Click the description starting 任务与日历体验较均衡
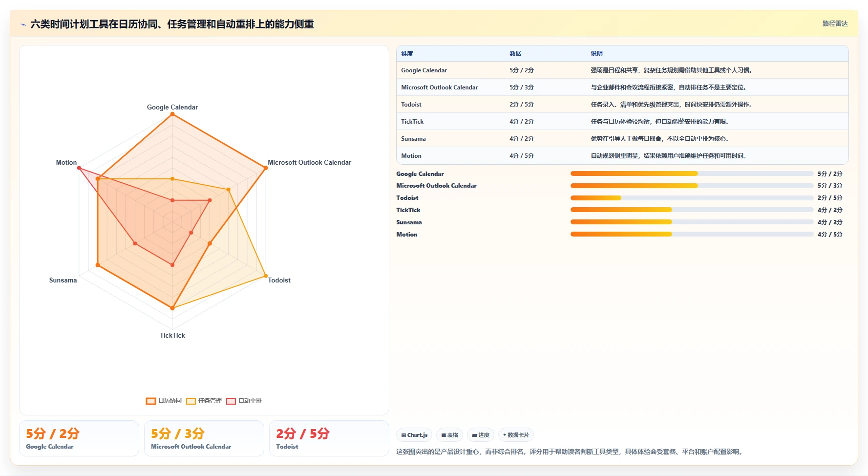Screen dimensions: 868x476 pos(661,122)
